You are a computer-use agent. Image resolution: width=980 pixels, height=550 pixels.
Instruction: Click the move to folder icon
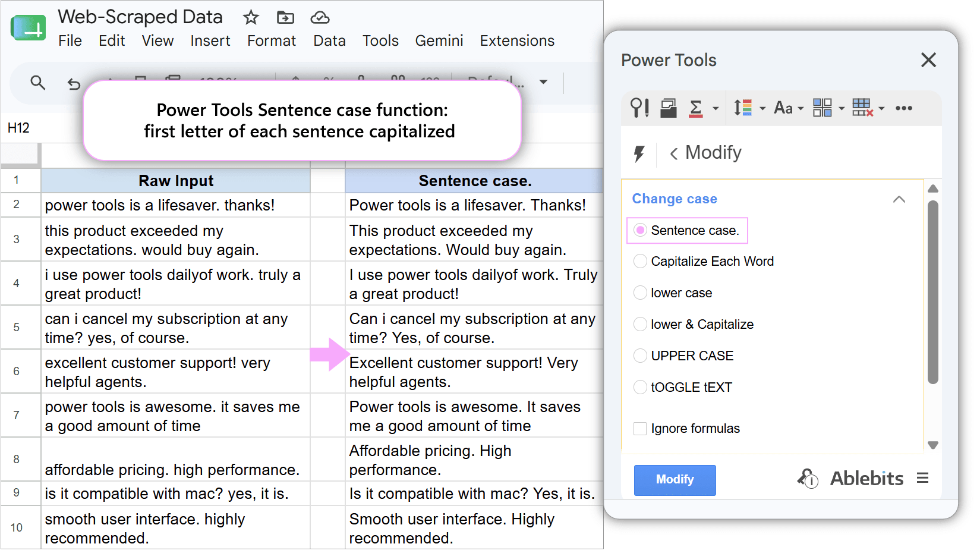coord(285,18)
